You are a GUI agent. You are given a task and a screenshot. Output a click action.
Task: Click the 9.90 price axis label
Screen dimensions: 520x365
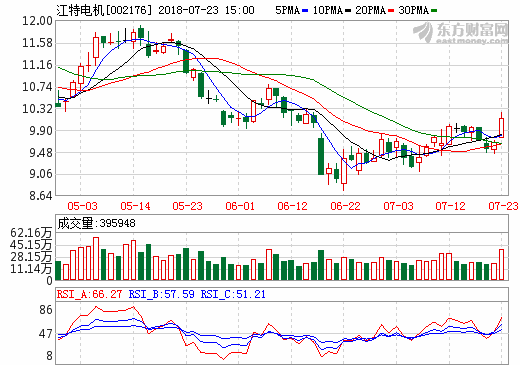[x=41, y=131]
